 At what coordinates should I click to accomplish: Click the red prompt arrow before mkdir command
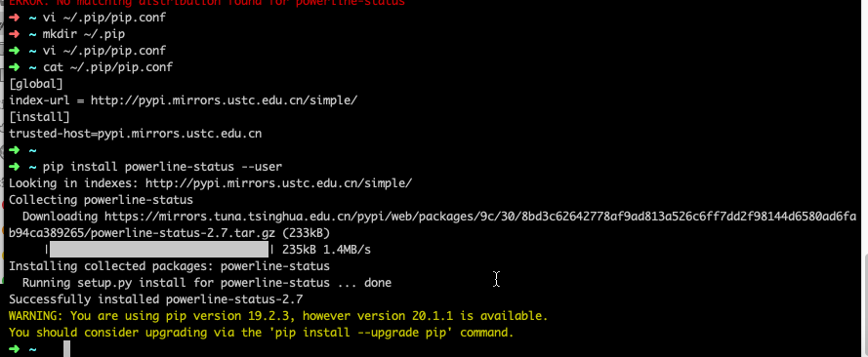click(x=15, y=34)
